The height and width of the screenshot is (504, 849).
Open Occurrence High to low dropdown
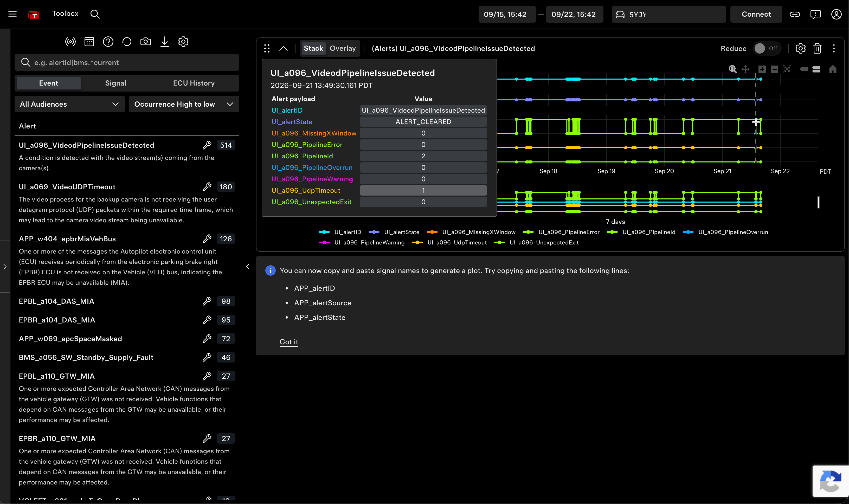coord(184,104)
